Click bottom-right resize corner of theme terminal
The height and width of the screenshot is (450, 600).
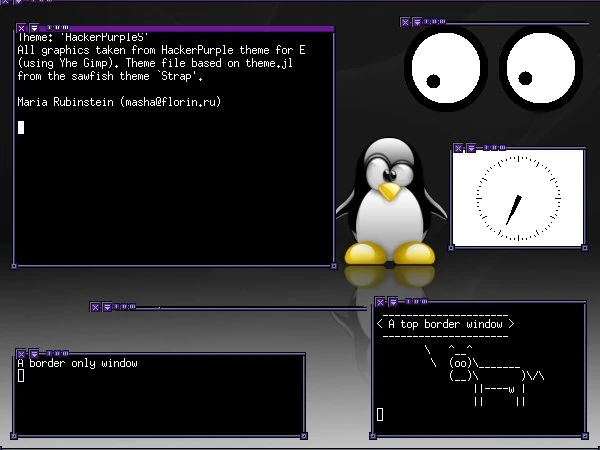click(334, 266)
